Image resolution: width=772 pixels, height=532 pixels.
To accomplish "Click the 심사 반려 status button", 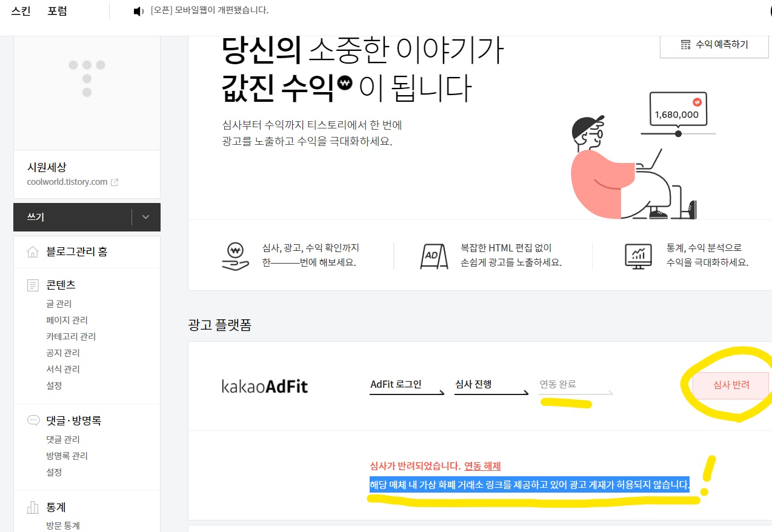I will (731, 385).
